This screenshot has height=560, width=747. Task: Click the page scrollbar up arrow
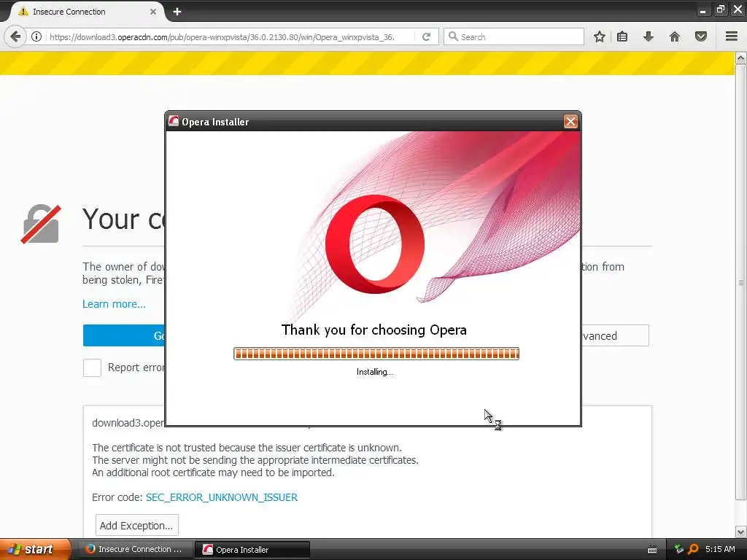[x=741, y=58]
